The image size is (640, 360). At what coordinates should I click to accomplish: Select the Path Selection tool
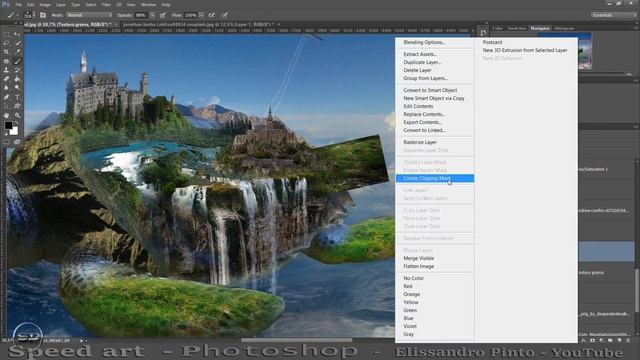pos(6,106)
